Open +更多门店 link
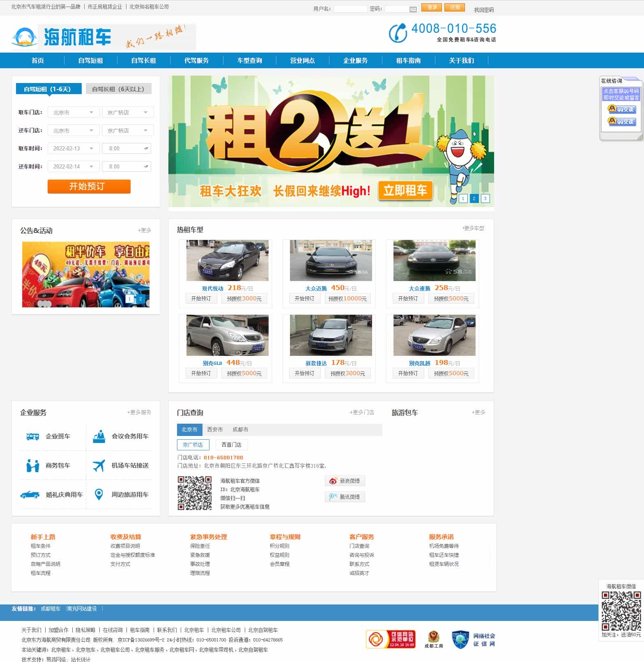The width and height of the screenshot is (644, 662). coord(362,413)
